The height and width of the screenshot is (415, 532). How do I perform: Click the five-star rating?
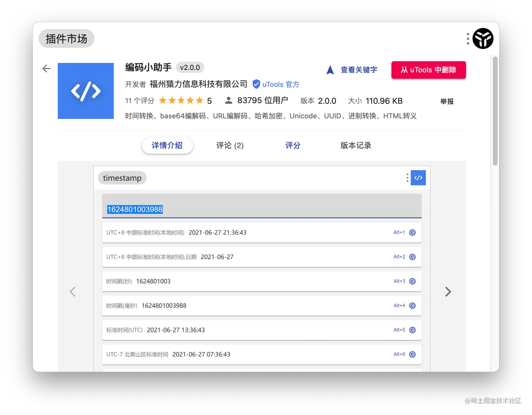point(181,101)
